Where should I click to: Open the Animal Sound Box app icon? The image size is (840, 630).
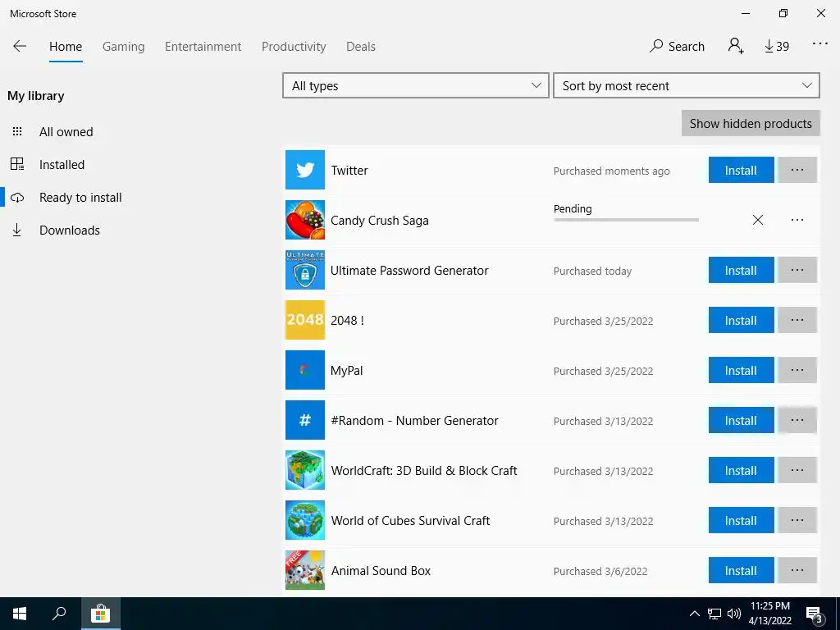tap(305, 570)
